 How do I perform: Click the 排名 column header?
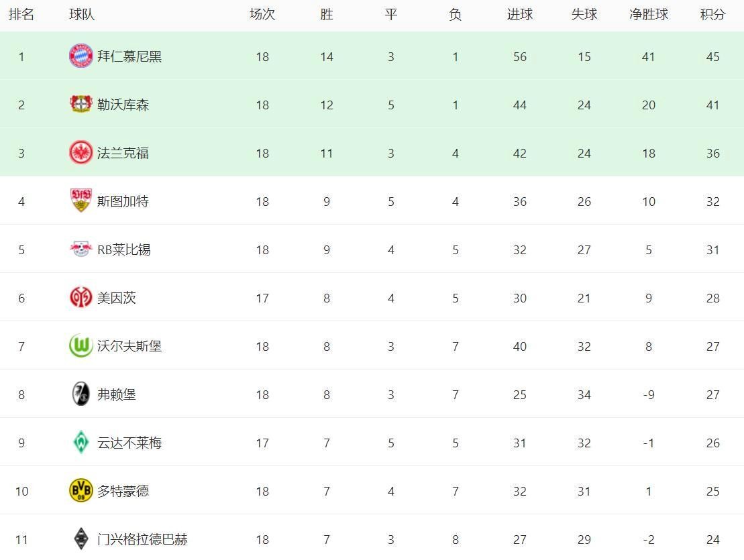(x=21, y=15)
